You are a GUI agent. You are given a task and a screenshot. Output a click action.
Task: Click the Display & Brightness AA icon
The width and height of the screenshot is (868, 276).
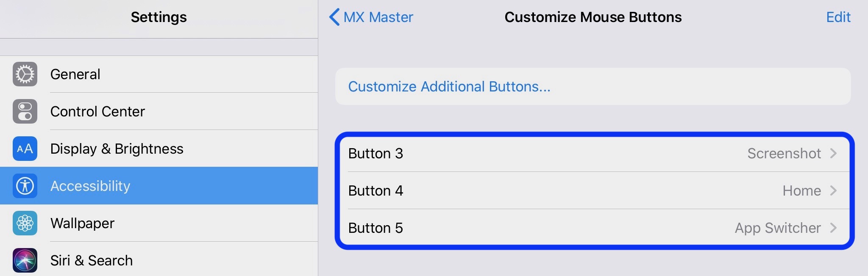click(x=25, y=149)
